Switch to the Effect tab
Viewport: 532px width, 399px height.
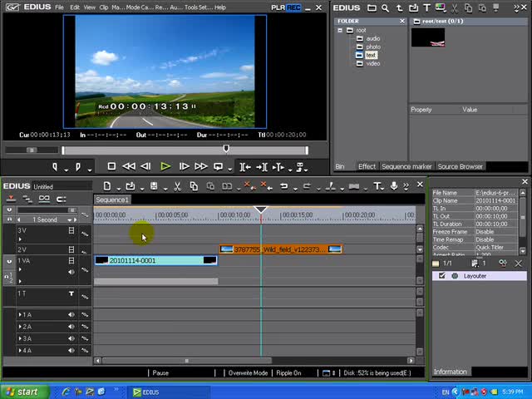[367, 166]
